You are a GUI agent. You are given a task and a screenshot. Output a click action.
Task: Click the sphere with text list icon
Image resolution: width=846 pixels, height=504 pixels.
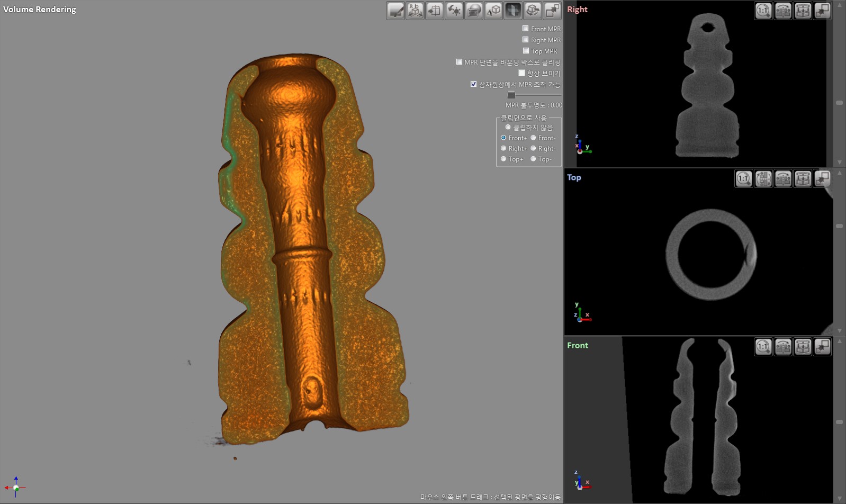pyautogui.click(x=474, y=11)
